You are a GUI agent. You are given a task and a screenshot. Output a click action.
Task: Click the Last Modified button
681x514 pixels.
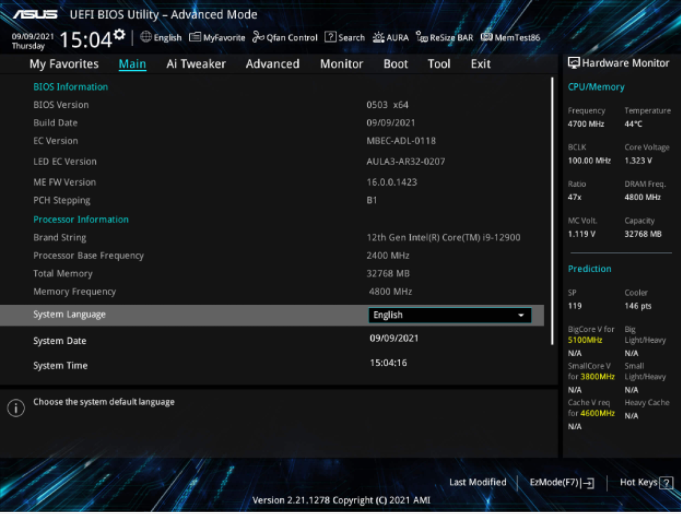[478, 482]
